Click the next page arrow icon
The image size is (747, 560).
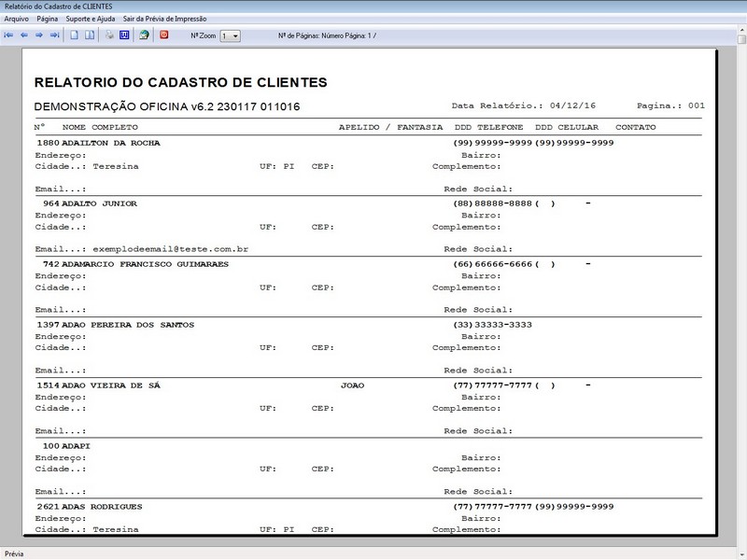point(39,35)
